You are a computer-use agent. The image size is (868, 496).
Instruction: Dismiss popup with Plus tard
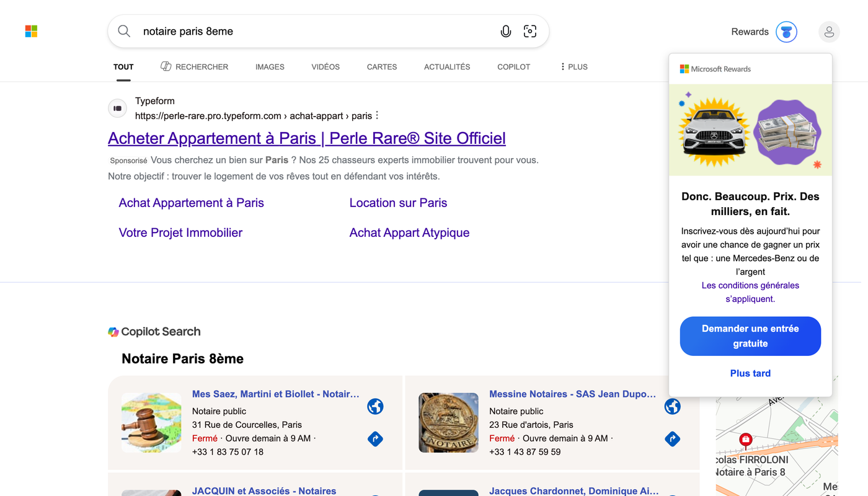[750, 373]
